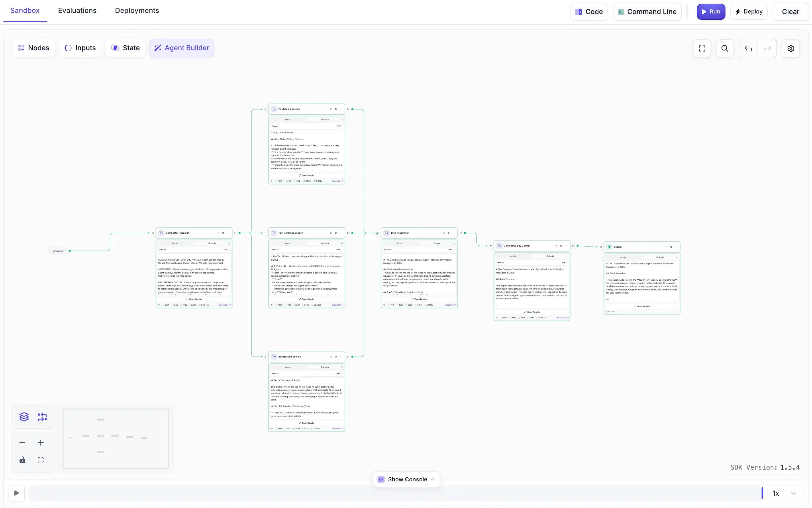This screenshot has width=812, height=508.
Task: Open the playback speed 1x dropdown
Action: (x=785, y=493)
